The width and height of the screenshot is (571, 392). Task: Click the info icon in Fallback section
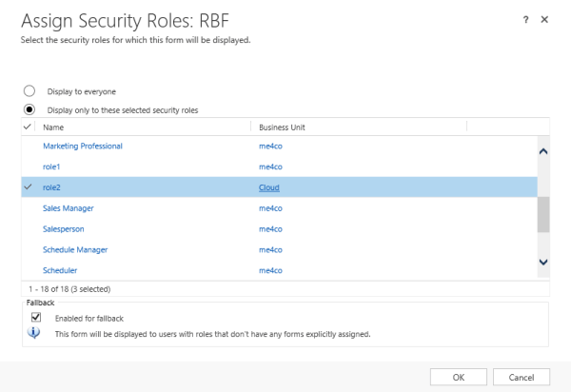[x=35, y=334]
